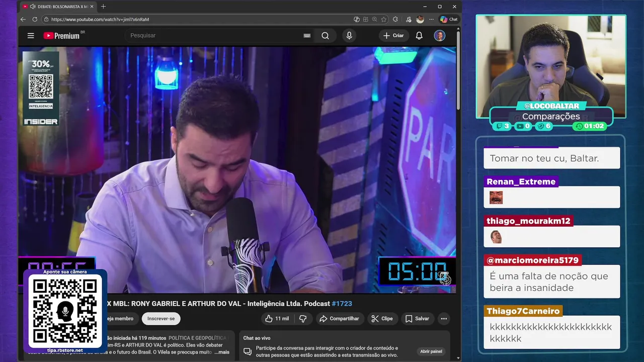Open more actions ellipsis under video
The image size is (644, 362).
(444, 319)
